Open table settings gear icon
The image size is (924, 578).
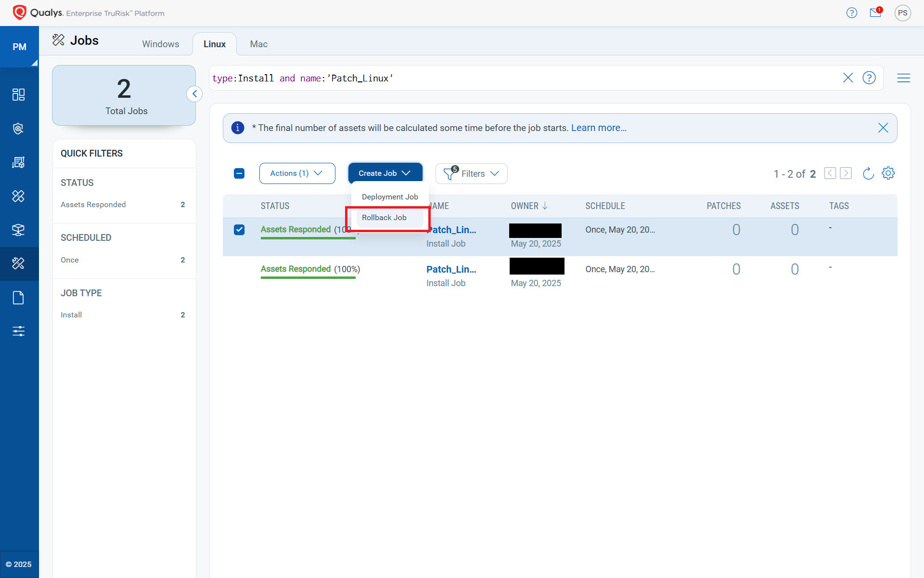click(888, 173)
